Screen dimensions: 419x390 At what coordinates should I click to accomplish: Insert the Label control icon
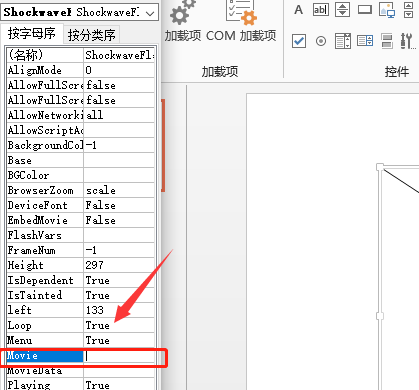click(298, 10)
